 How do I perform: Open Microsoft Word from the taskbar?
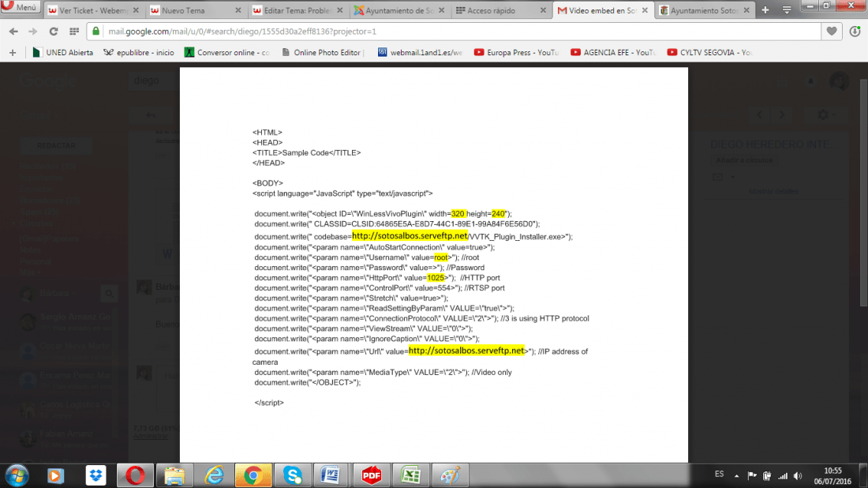(331, 476)
